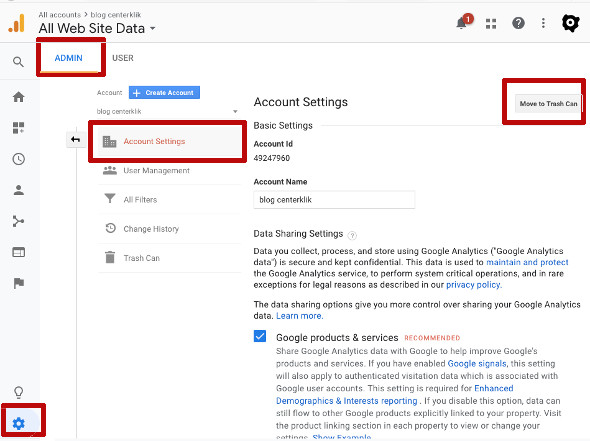
Task: Select the Account Id value 49247960
Action: (x=272, y=158)
